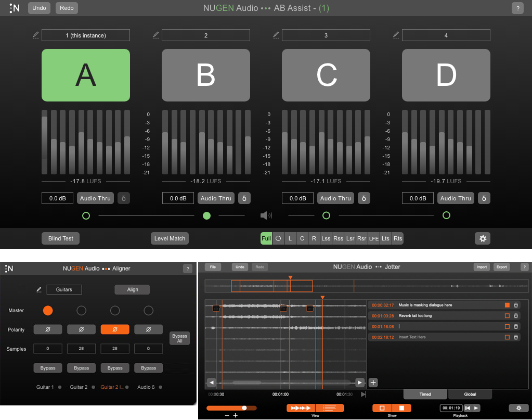Viewport: 532px width, 420px height.
Task: Delete the 'Reverb tail too long' note
Action: coord(516,316)
